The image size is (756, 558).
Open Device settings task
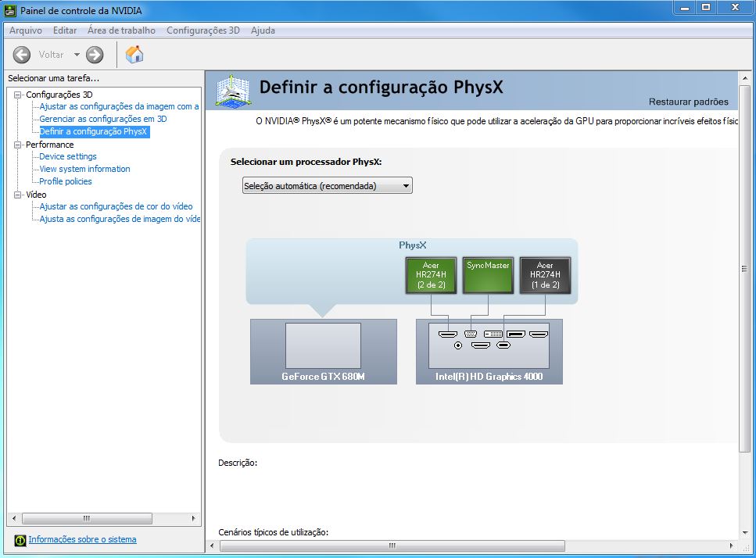[68, 156]
